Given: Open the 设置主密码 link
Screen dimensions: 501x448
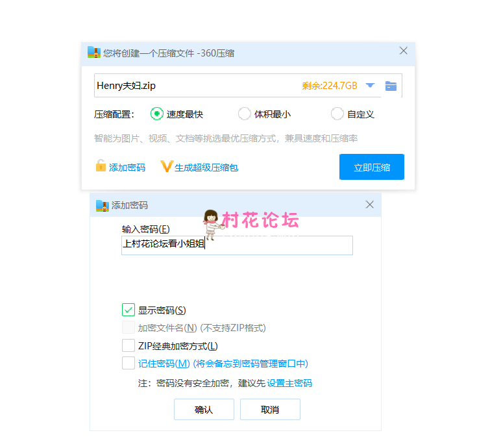Looking at the screenshot, I should (289, 383).
